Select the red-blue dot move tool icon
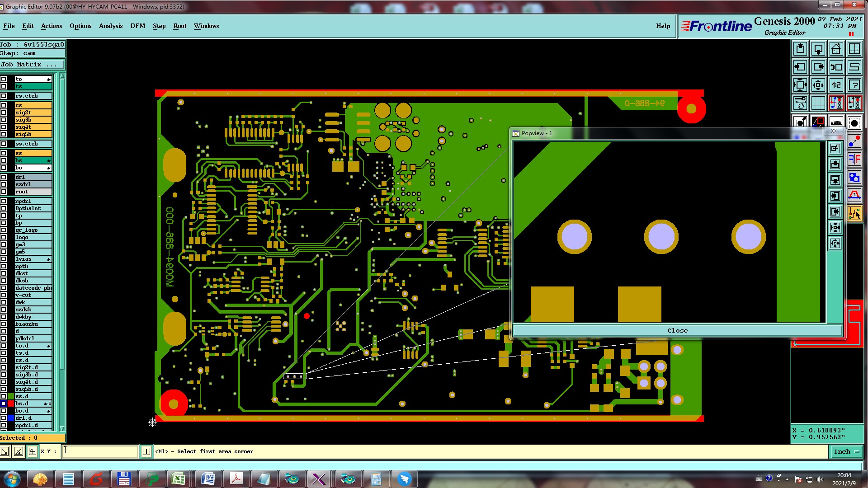The width and height of the screenshot is (868, 488). (854, 141)
